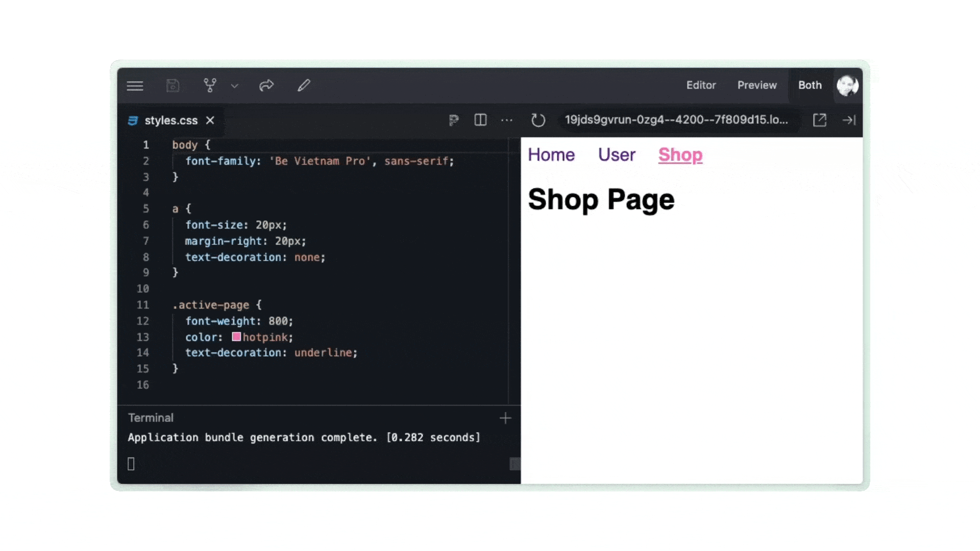980x551 pixels.
Task: Open the user avatar profile
Action: coord(847,85)
